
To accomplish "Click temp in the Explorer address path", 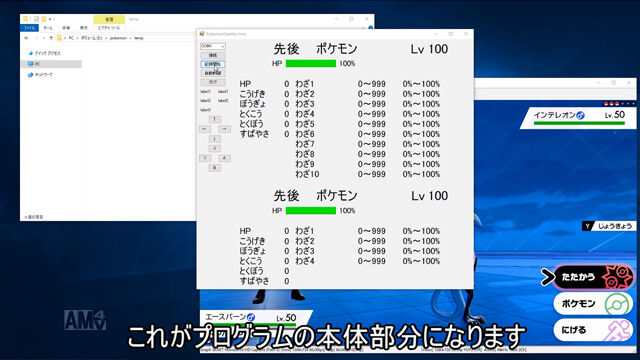I will click(139, 38).
